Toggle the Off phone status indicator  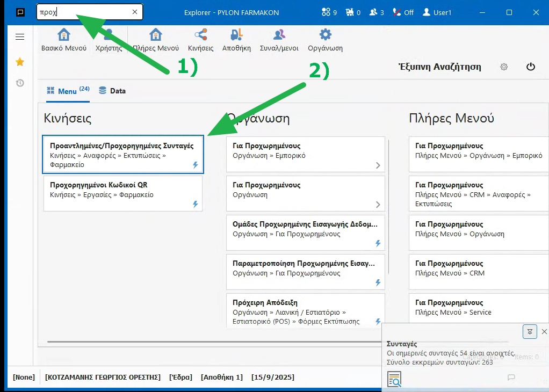click(x=403, y=12)
